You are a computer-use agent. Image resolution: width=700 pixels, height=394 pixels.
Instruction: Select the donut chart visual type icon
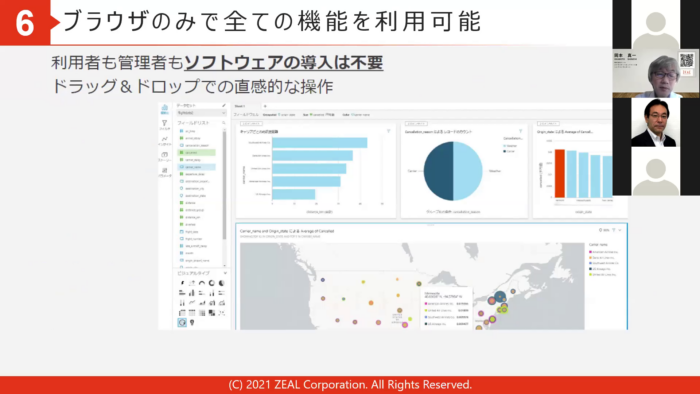[212, 283]
